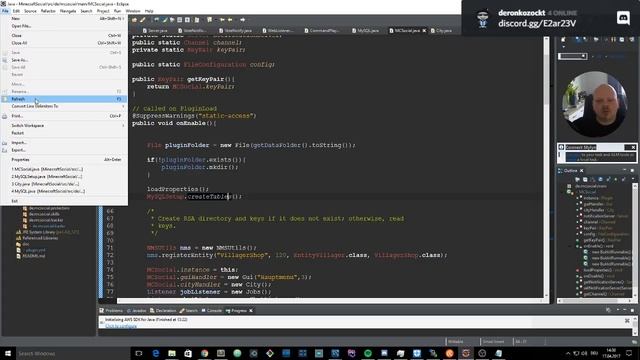Screen dimensions: 640x360
Task: Click back navigation arrow in toolbar
Action: pyautogui.click(x=230, y=20)
